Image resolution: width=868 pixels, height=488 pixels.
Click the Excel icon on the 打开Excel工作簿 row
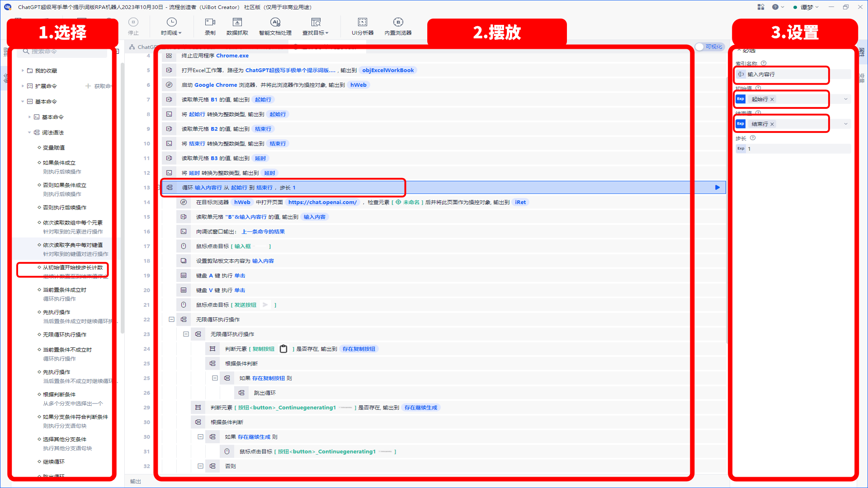169,70
